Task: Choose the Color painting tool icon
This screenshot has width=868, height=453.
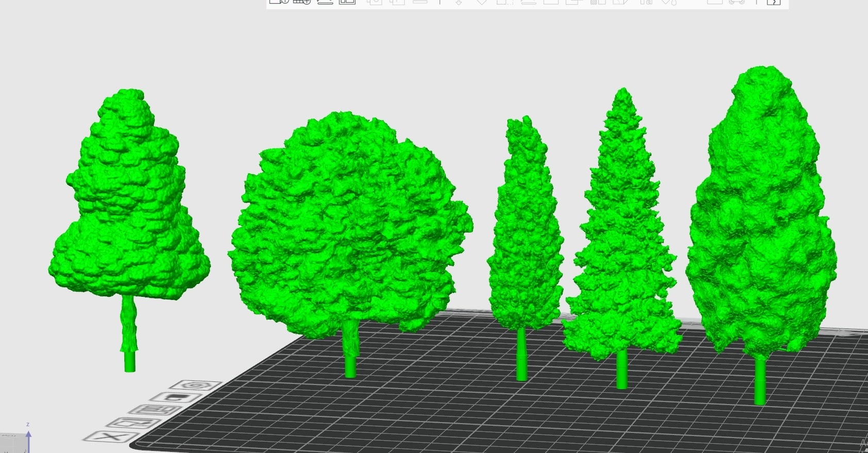Action: pos(668,2)
